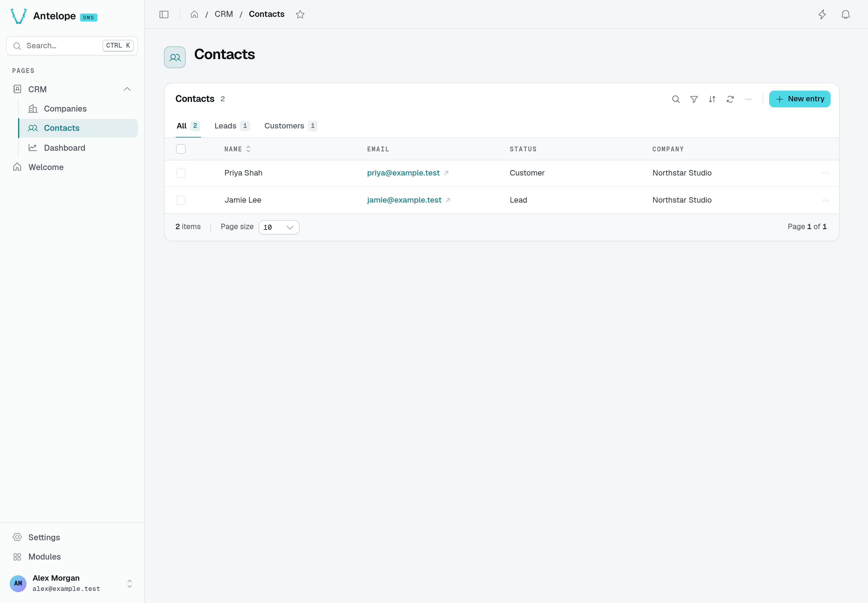Open the priya@example.test email link
Viewport: 868px width, 603px height.
tap(403, 173)
